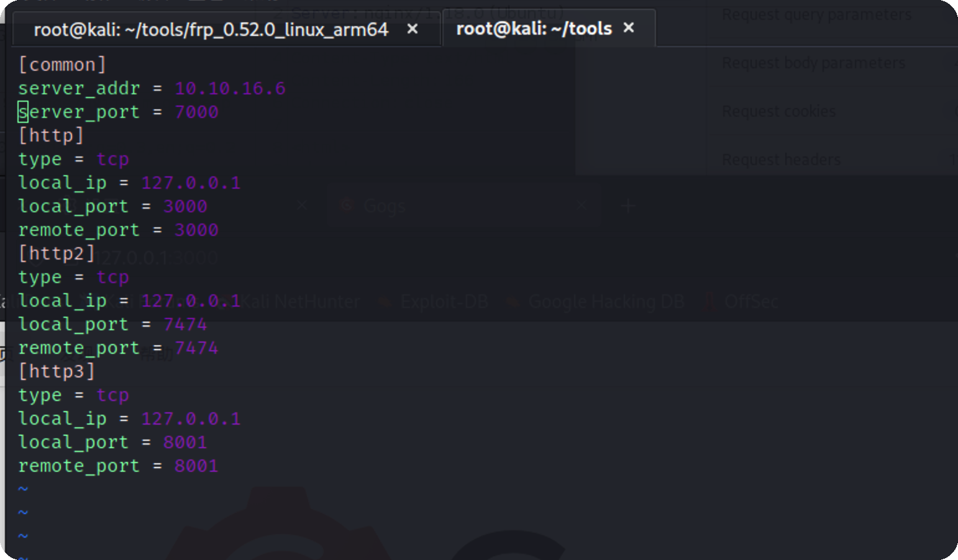
Task: Click the [common] section header line
Action: click(x=62, y=65)
